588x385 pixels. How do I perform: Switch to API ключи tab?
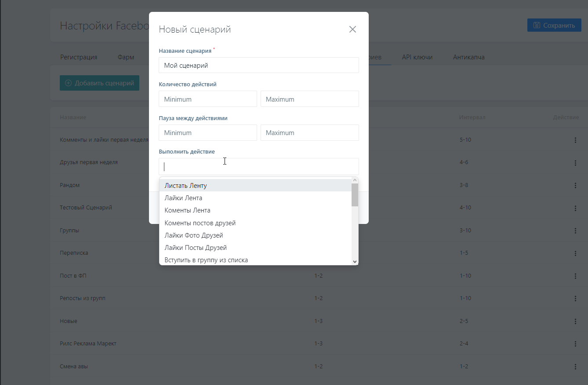pos(417,57)
